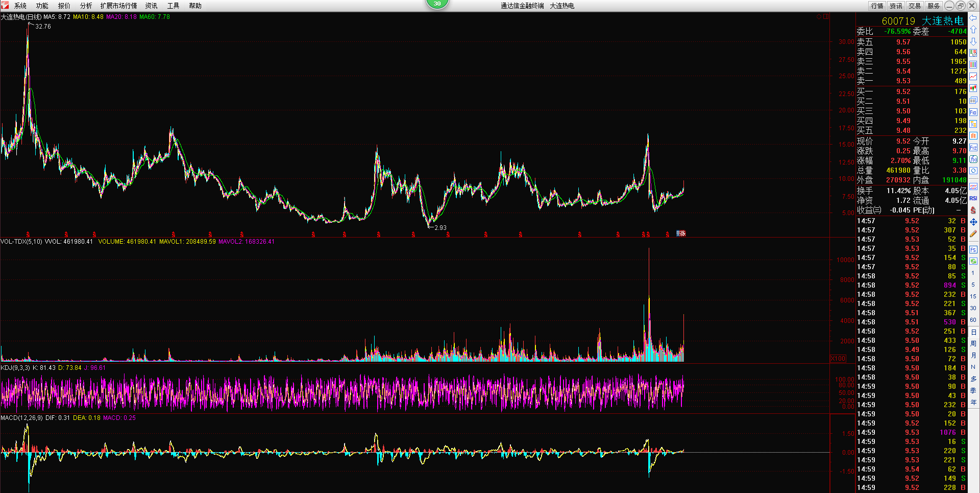Image resolution: width=980 pixels, height=493 pixels.
Task: Expand the 工具 menu
Action: point(173,6)
